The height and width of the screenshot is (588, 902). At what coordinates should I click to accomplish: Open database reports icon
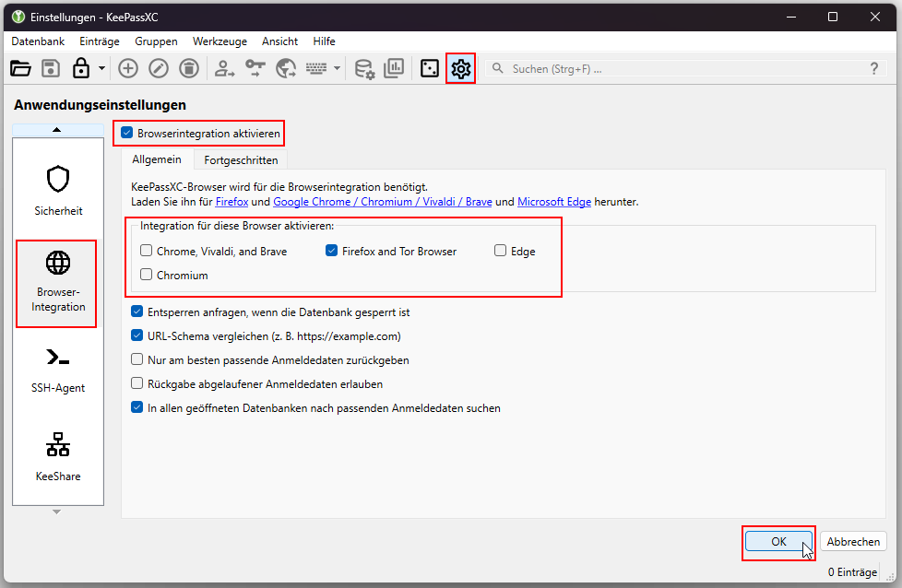[x=394, y=68]
